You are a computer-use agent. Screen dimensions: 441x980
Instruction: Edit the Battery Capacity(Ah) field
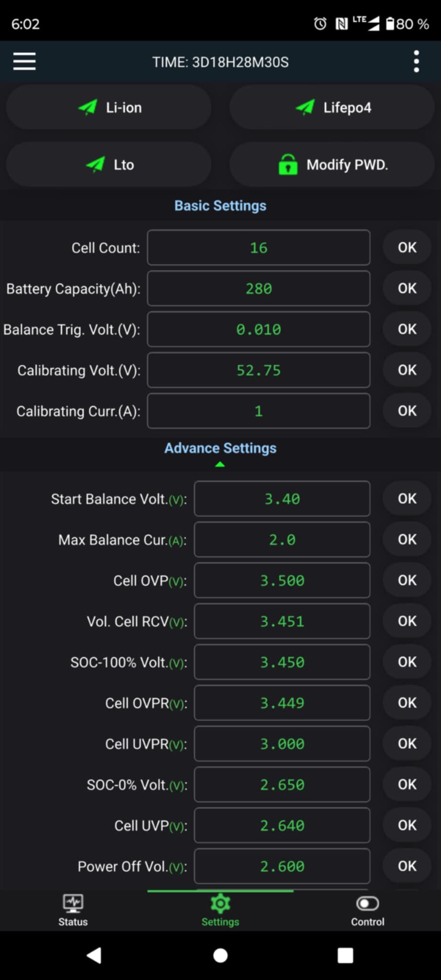coord(259,289)
